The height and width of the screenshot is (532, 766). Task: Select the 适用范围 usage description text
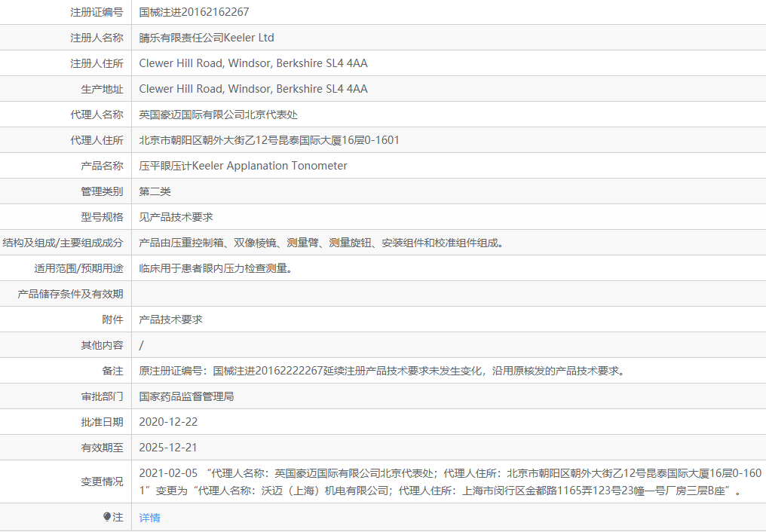208,268
